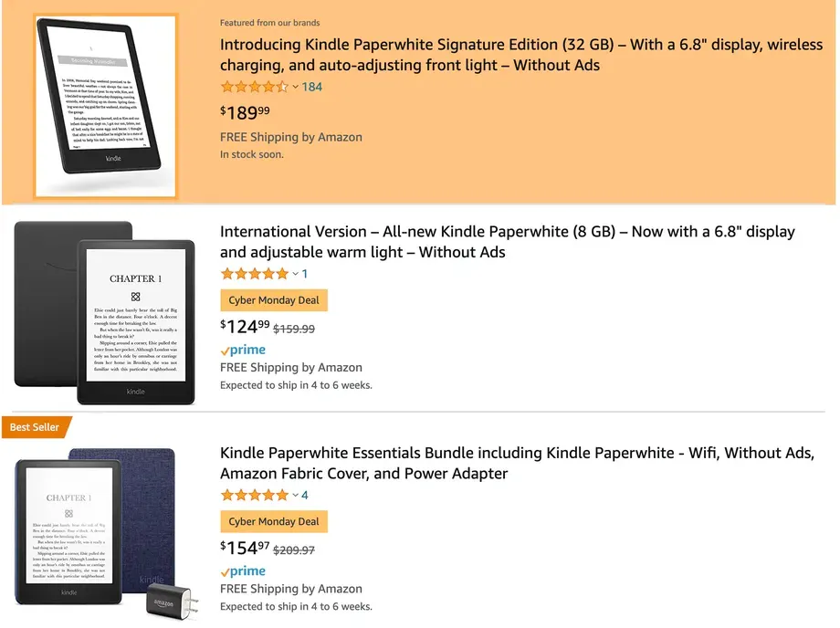840x628 pixels.
Task: Click the Cyber Monday Deal badge for International Version
Action: [274, 300]
